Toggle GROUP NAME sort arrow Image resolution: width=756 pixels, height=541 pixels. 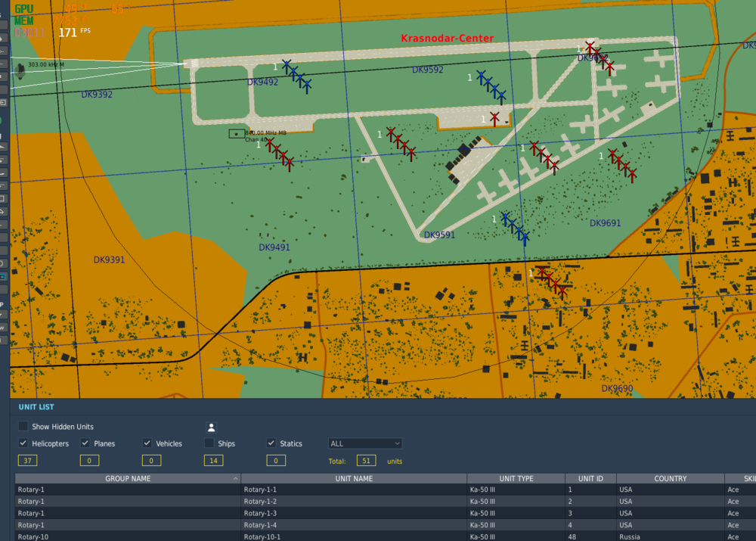coord(235,479)
